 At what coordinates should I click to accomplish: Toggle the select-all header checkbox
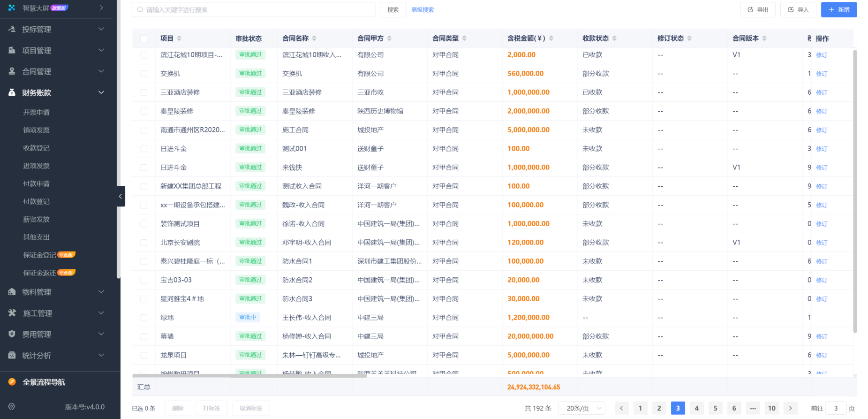[143, 39]
